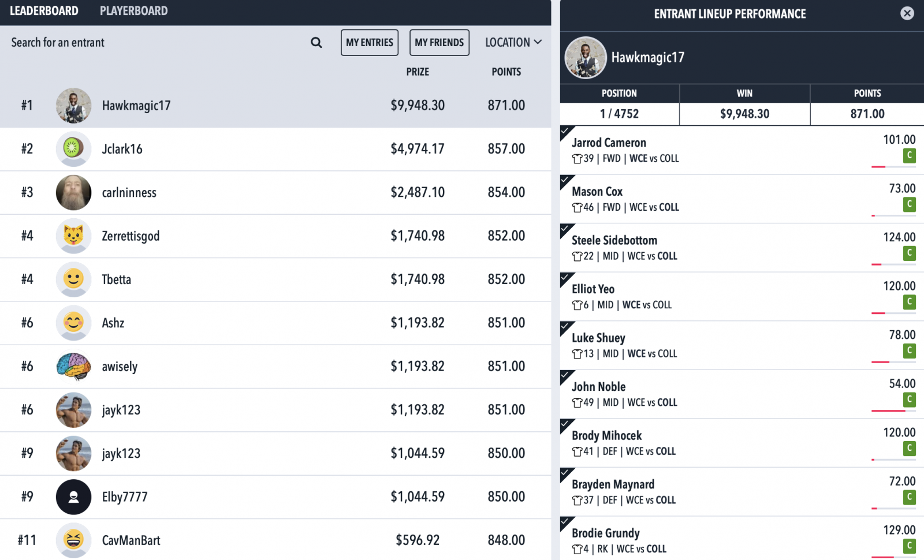The image size is (924, 560).
Task: Click the checkmark corner on John Noble
Action: click(567, 376)
